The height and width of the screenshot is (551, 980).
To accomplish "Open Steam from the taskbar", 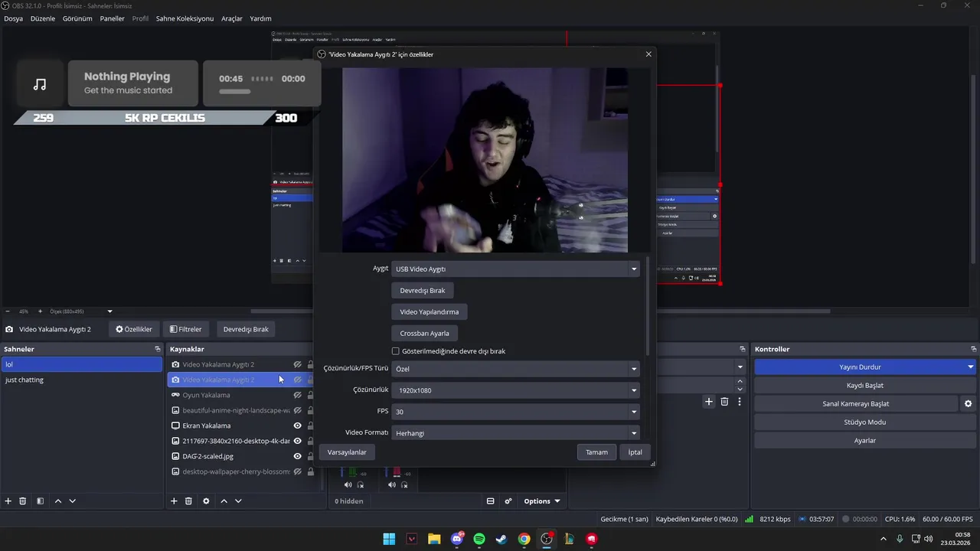I will [501, 539].
